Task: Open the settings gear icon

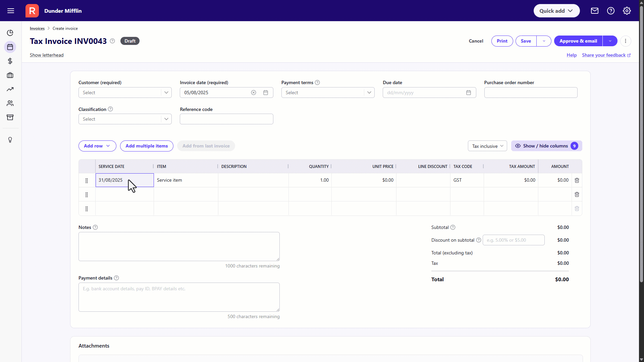Action: click(627, 11)
